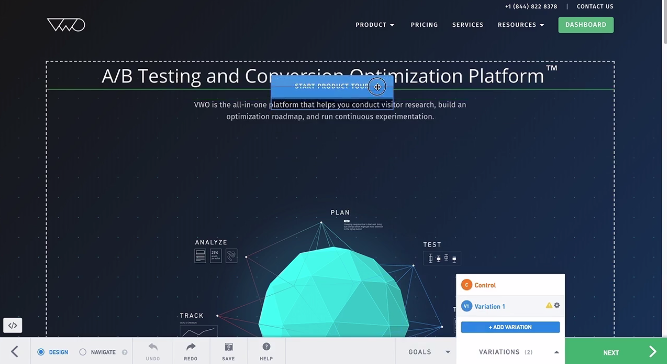This screenshot has height=364, width=667.
Task: Click the warning icon on Variation 1
Action: [x=549, y=305]
